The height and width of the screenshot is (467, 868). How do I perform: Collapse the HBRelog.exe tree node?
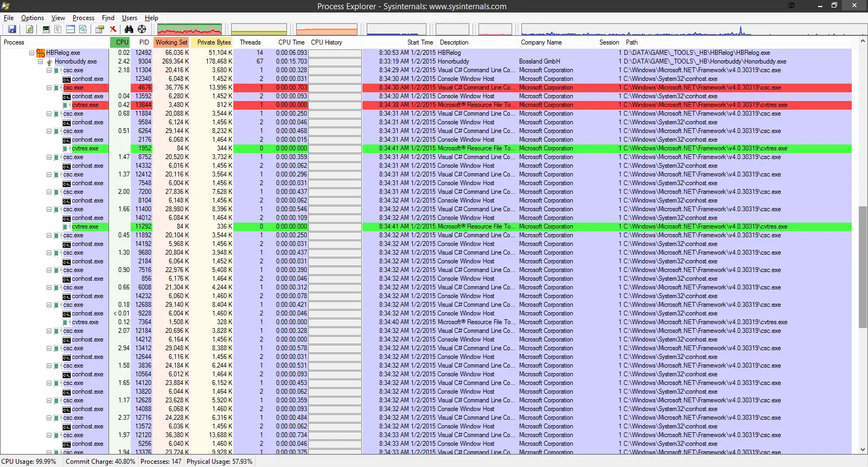click(x=31, y=53)
